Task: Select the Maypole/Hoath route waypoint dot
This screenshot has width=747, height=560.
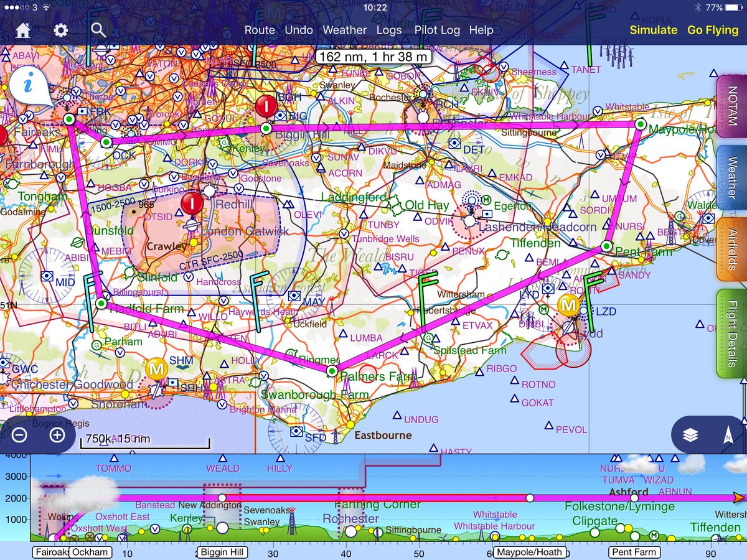Action: 640,124
